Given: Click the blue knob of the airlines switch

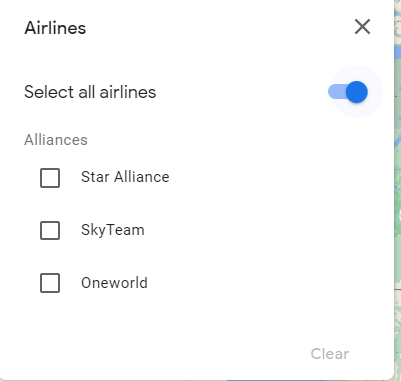Looking at the screenshot, I should (357, 92).
